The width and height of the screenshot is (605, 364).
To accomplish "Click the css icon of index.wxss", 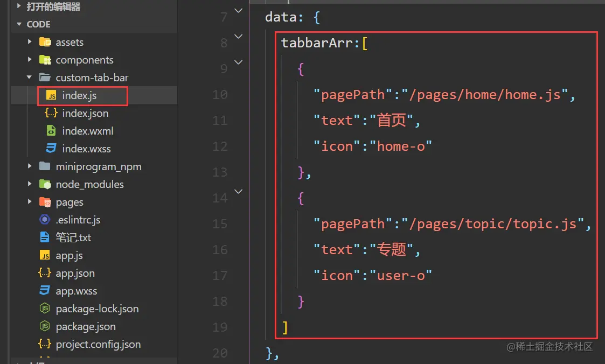I will (51, 149).
